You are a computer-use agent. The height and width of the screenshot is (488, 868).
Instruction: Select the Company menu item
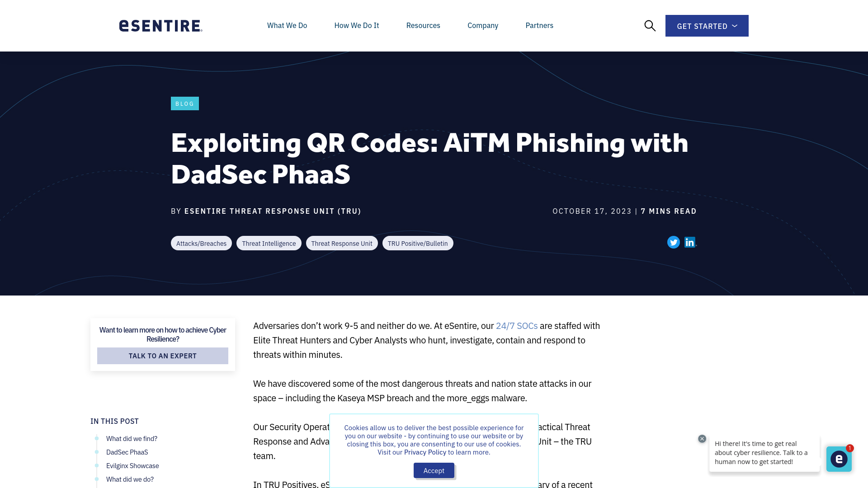click(483, 25)
